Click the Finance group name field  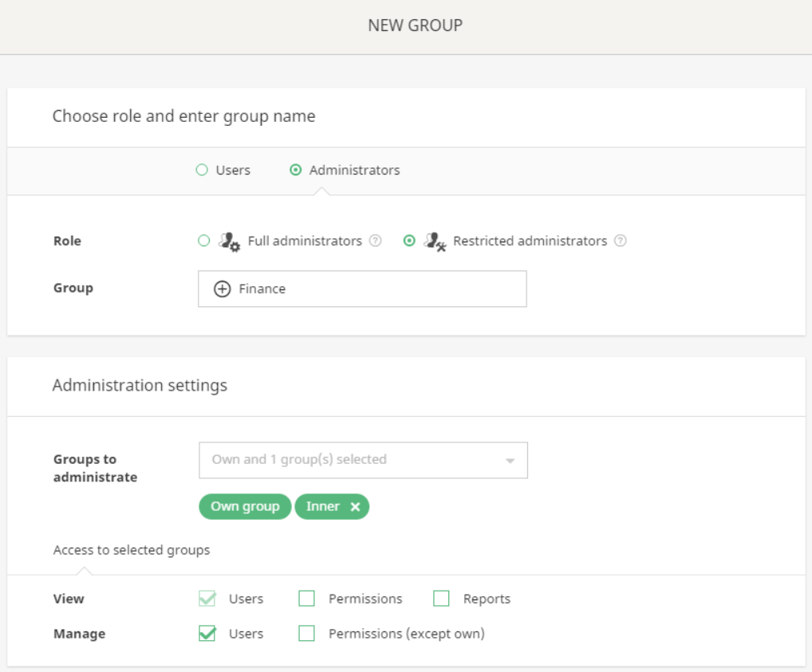[x=375, y=289]
